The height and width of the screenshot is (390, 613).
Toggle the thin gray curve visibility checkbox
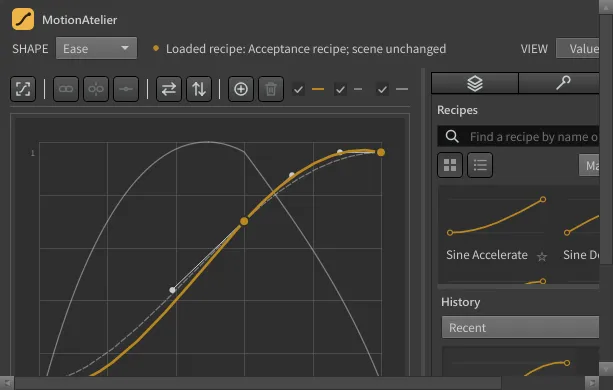tap(382, 89)
